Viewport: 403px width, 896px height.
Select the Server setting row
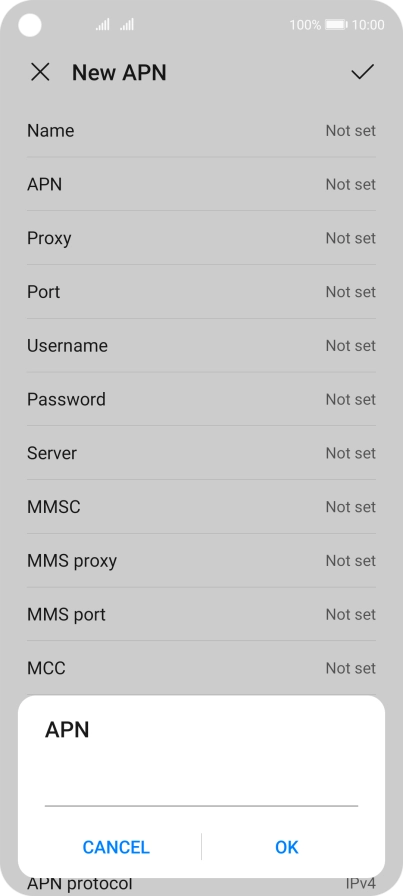(201, 453)
